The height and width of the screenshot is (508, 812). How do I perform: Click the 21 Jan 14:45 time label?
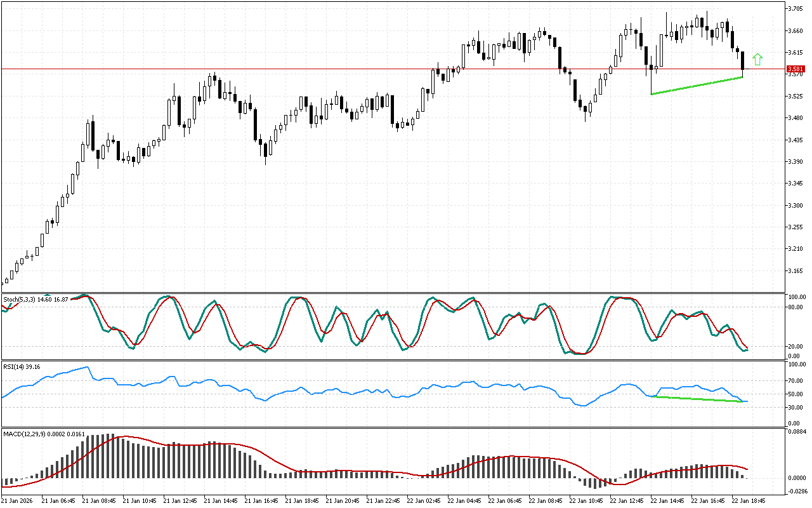point(221,500)
